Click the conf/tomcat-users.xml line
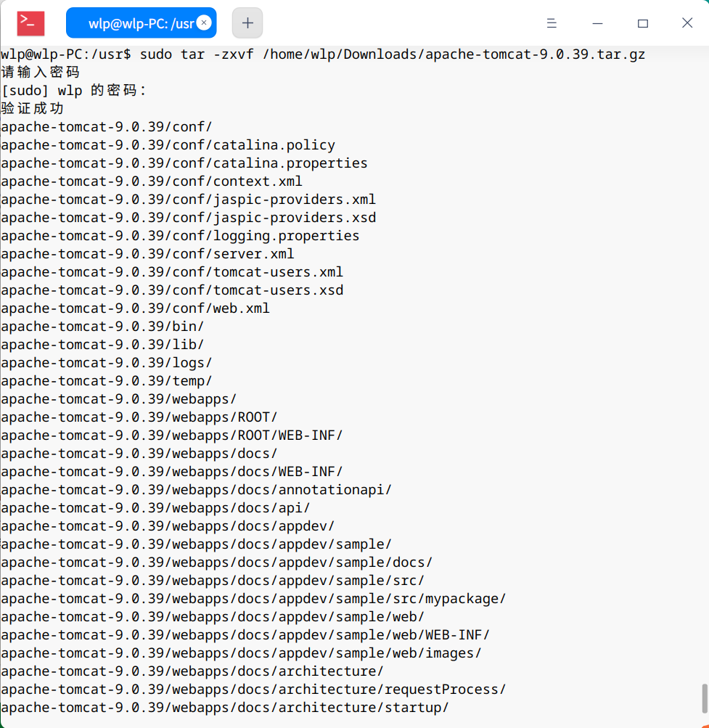709x728 pixels. 172,271
